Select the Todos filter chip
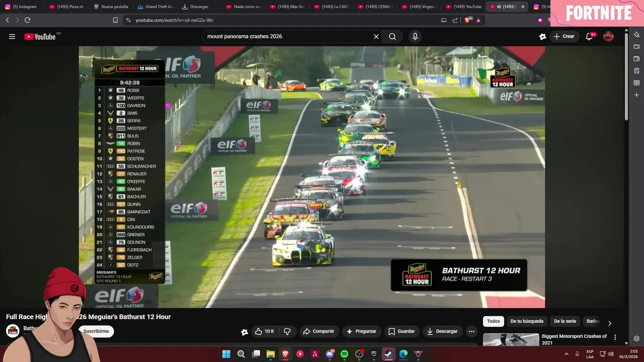 point(494,321)
